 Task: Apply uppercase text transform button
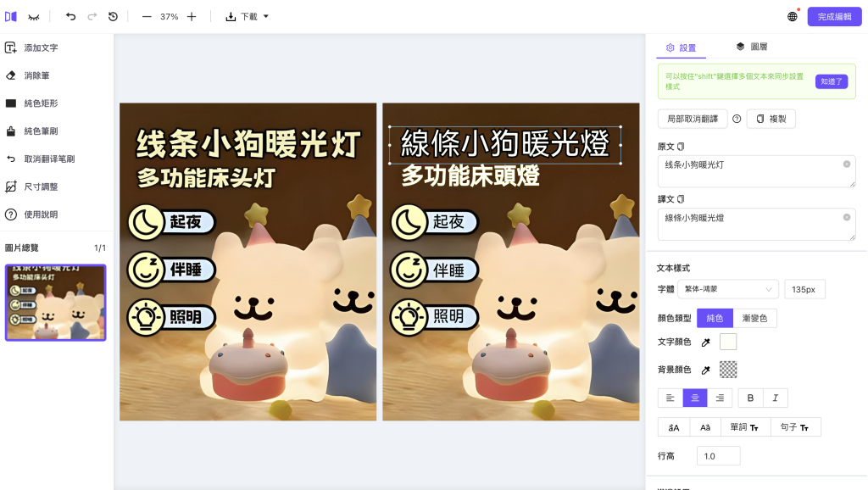704,427
